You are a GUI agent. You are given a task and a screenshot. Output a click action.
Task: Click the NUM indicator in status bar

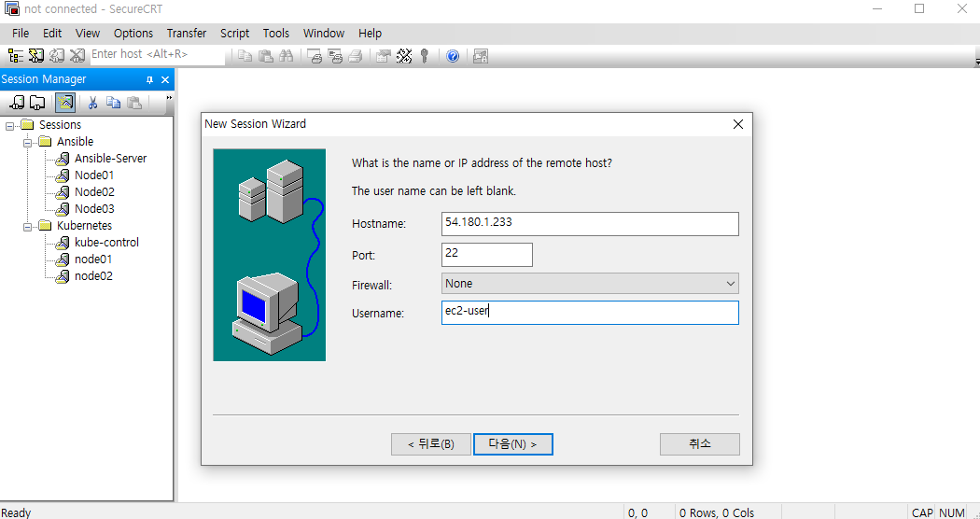click(952, 512)
